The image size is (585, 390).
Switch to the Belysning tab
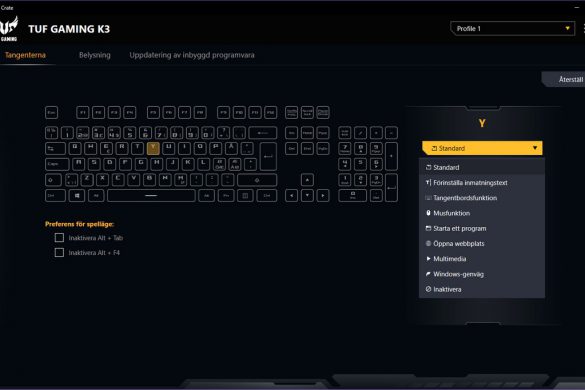tap(95, 55)
